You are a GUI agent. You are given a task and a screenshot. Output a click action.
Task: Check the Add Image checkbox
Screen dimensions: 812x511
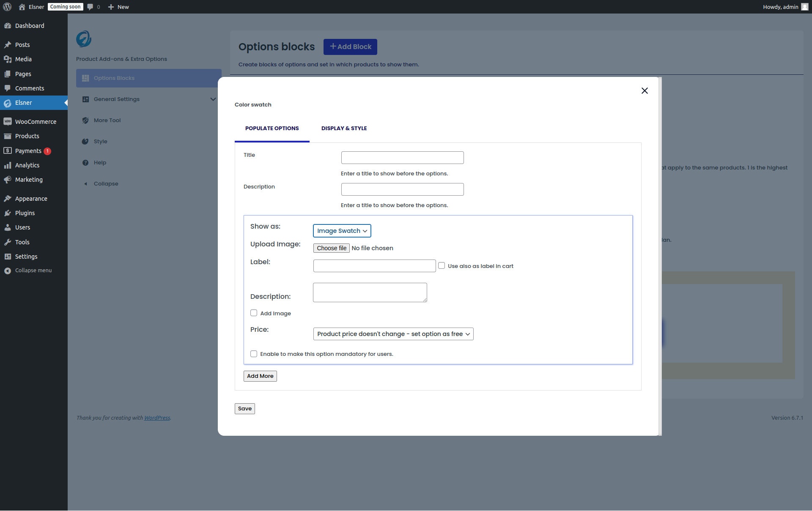tap(254, 313)
